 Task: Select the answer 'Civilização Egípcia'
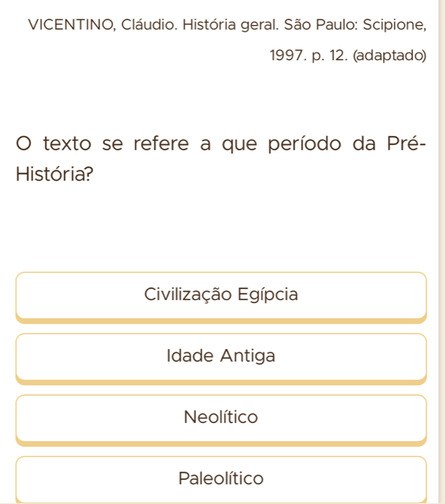point(221,294)
